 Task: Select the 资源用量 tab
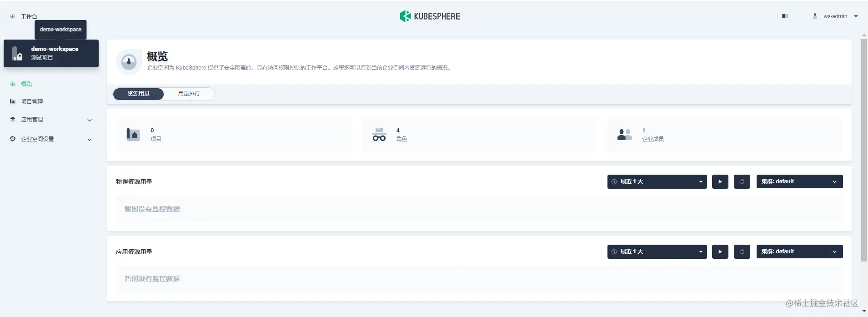[138, 94]
